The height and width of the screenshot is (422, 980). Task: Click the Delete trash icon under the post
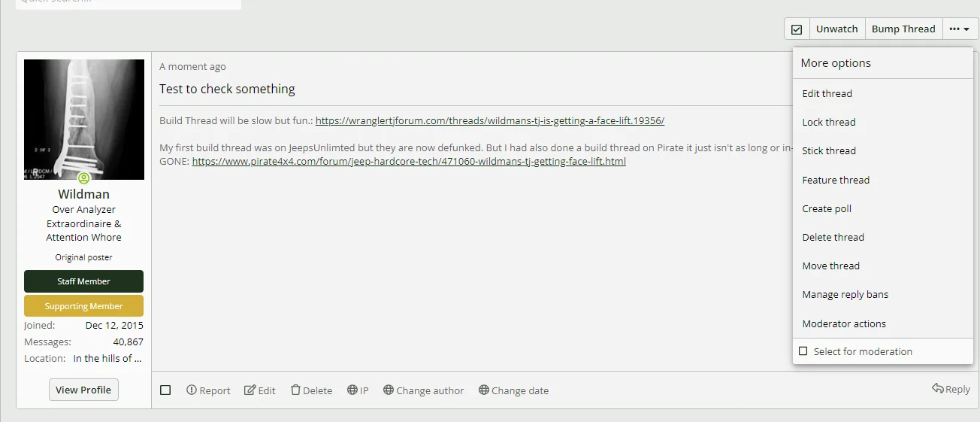[295, 390]
